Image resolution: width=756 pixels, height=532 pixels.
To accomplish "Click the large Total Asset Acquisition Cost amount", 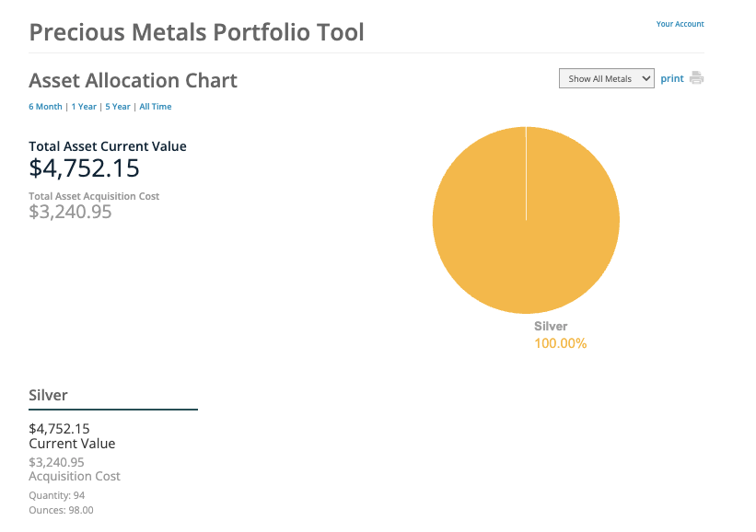I will pyautogui.click(x=71, y=212).
